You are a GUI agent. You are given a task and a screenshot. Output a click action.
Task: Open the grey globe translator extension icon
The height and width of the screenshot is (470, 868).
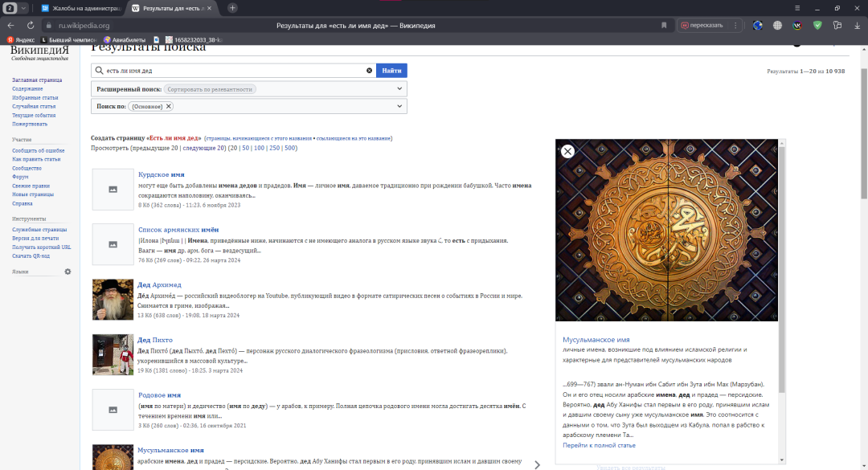(777, 26)
